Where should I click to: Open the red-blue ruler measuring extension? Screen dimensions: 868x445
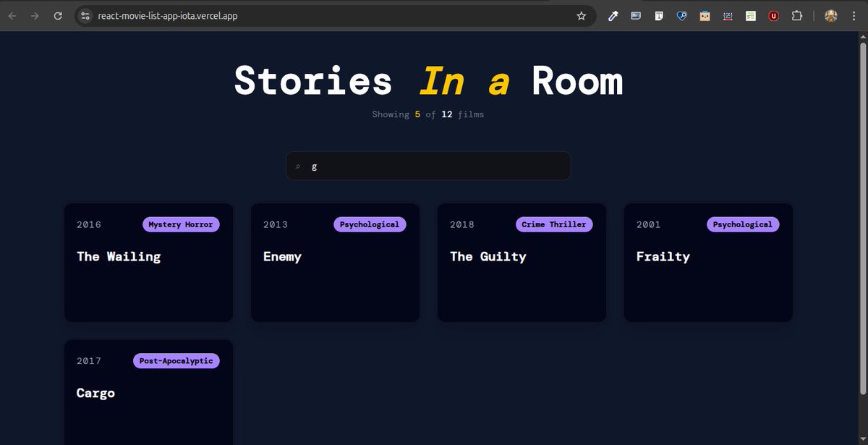728,16
